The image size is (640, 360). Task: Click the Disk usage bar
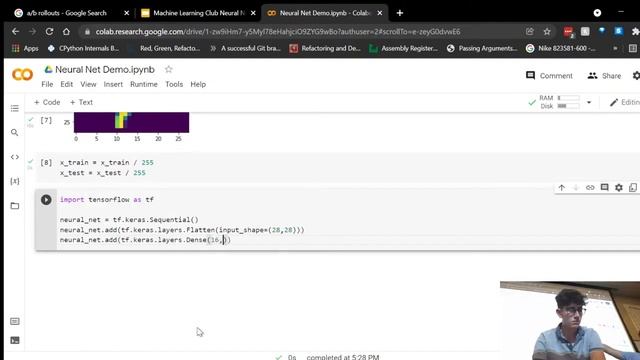pyautogui.click(x=569, y=106)
